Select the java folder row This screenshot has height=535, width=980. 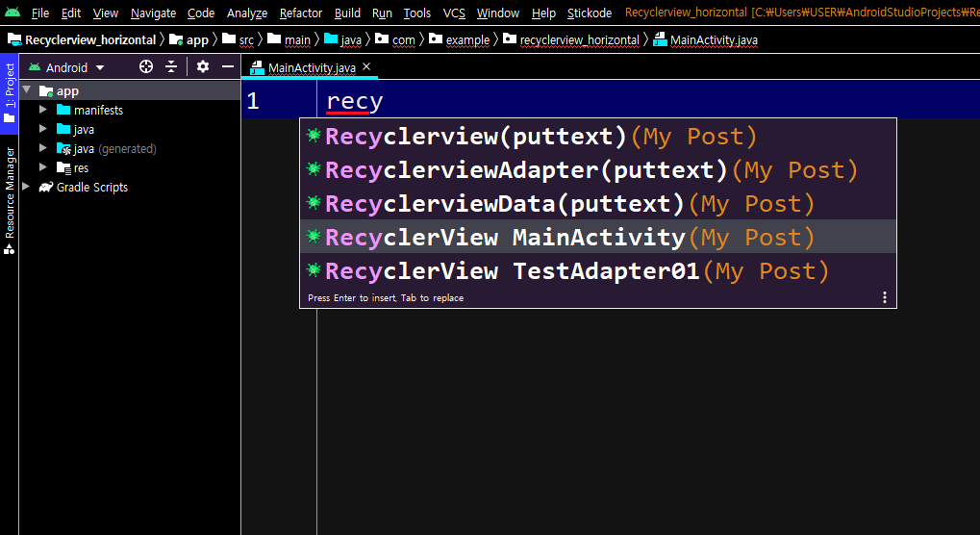click(130, 130)
